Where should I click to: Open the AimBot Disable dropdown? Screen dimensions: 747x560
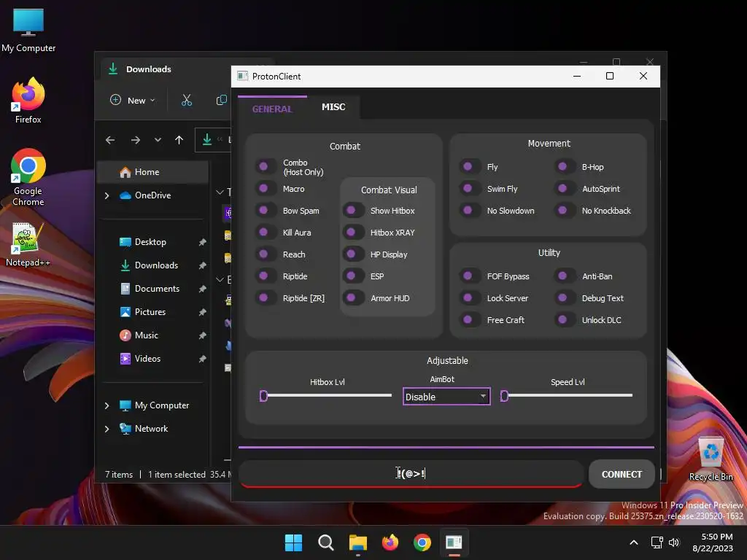click(446, 397)
